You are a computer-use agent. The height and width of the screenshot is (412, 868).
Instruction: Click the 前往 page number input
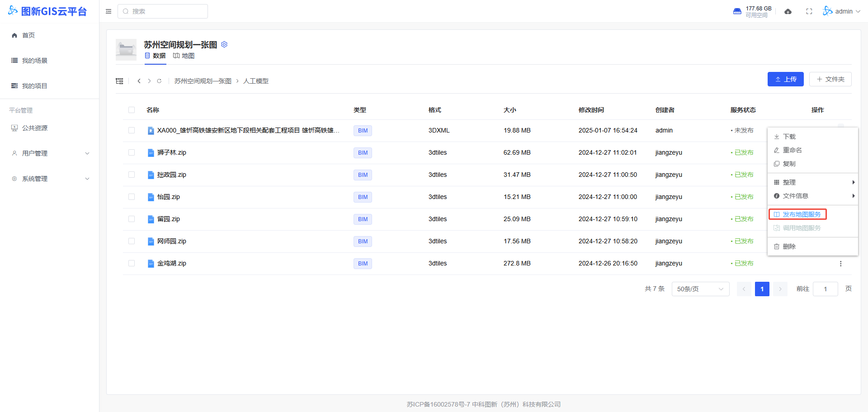(x=825, y=289)
